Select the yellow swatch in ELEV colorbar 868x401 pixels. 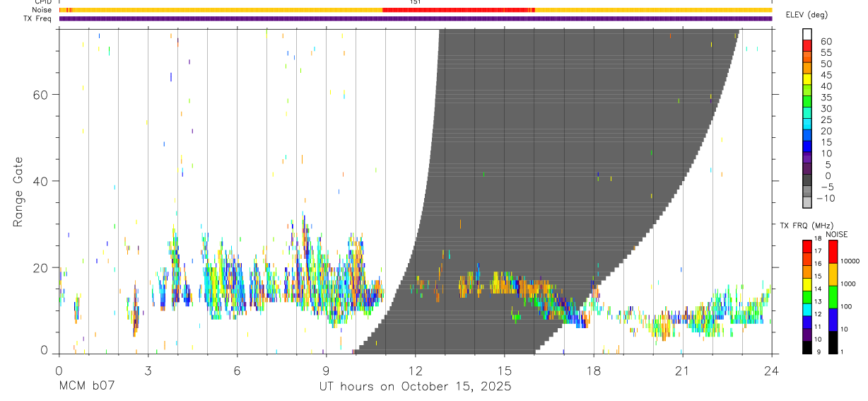click(807, 79)
